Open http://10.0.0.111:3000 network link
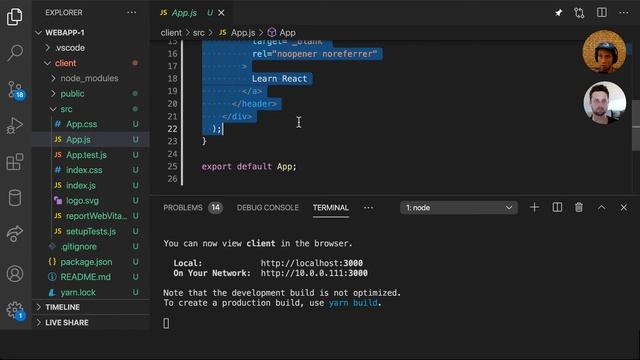The height and width of the screenshot is (360, 640). tap(314, 273)
